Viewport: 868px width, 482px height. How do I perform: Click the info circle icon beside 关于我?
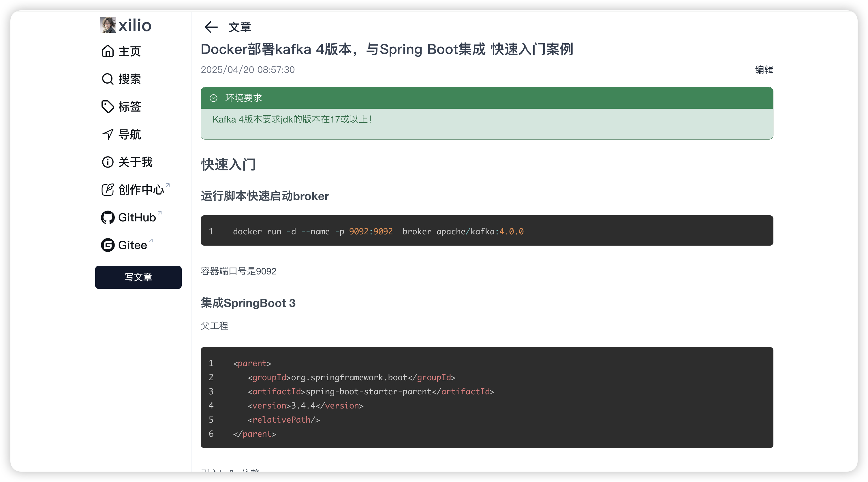(x=108, y=162)
